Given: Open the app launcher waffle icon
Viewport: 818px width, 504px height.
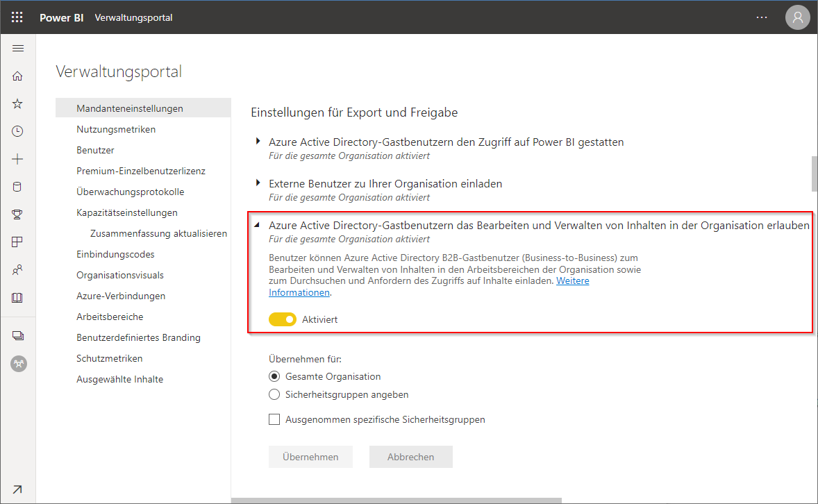Looking at the screenshot, I should 17,17.
